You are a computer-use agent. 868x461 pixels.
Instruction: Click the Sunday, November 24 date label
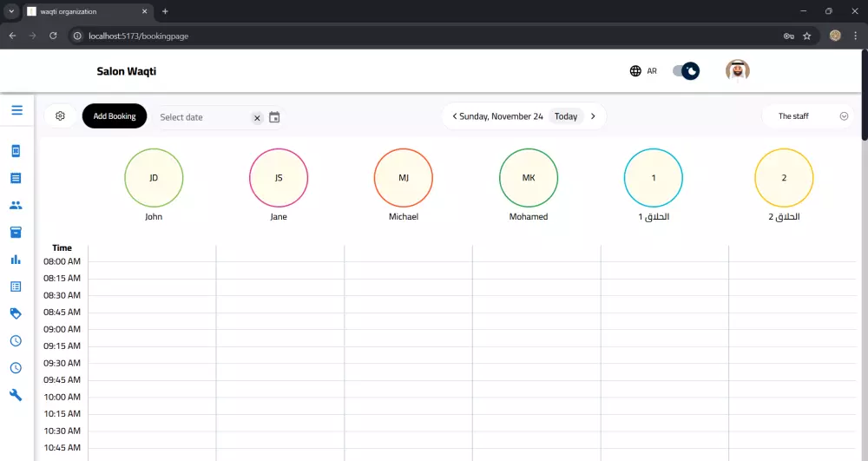click(x=501, y=116)
